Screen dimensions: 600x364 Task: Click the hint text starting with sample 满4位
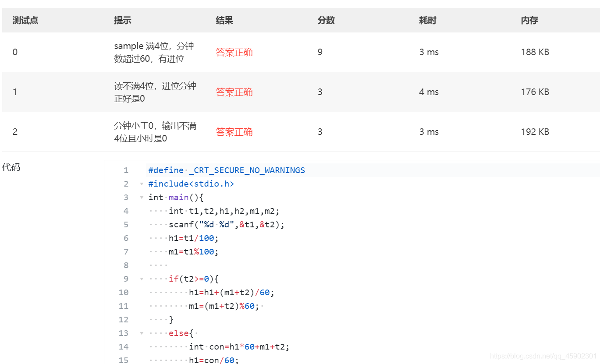coord(154,52)
